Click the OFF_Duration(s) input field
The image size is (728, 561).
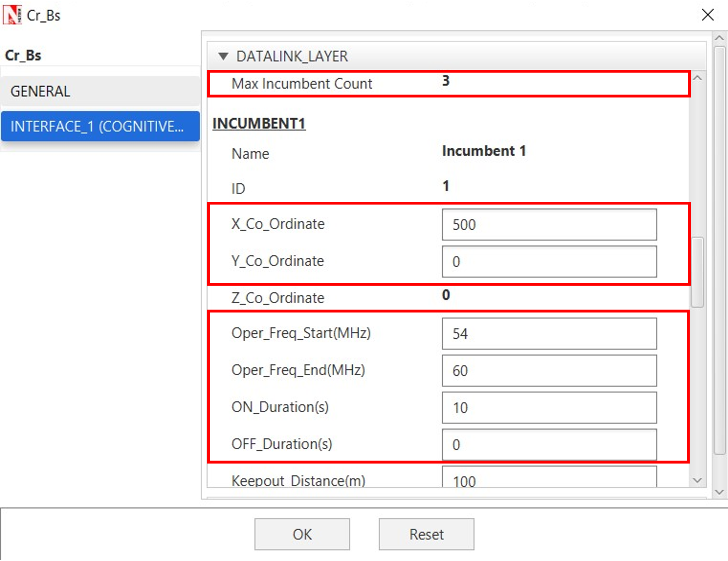point(549,445)
